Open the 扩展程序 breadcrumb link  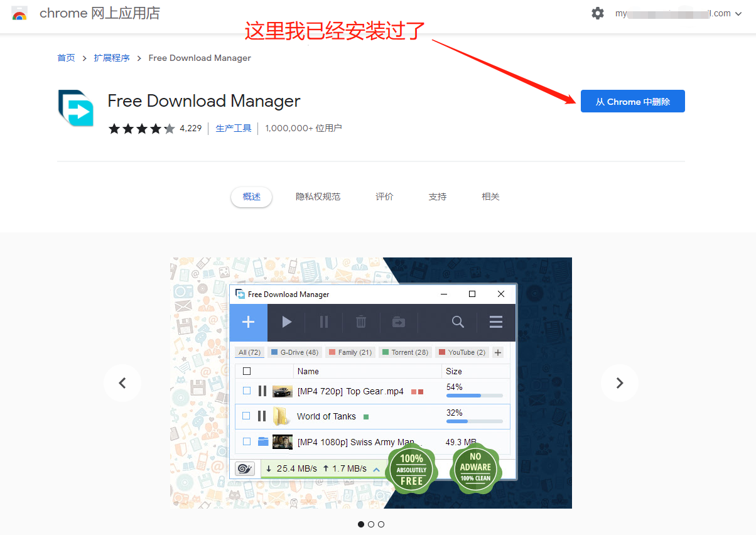[111, 57]
